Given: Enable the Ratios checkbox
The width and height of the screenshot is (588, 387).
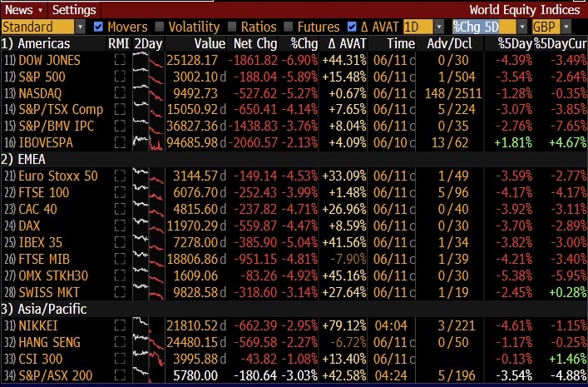Looking at the screenshot, I should click(232, 27).
